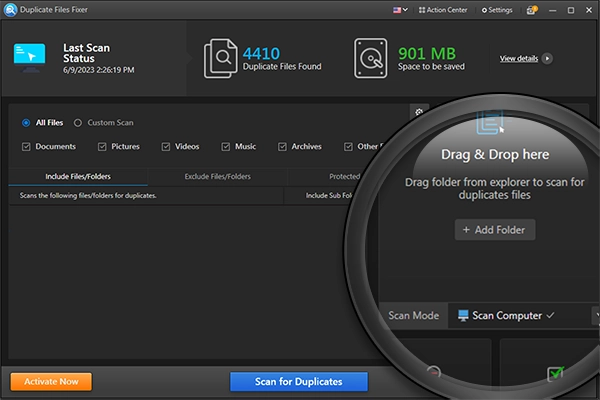Toggle the Archives checkbox
600x400 pixels.
click(x=282, y=147)
